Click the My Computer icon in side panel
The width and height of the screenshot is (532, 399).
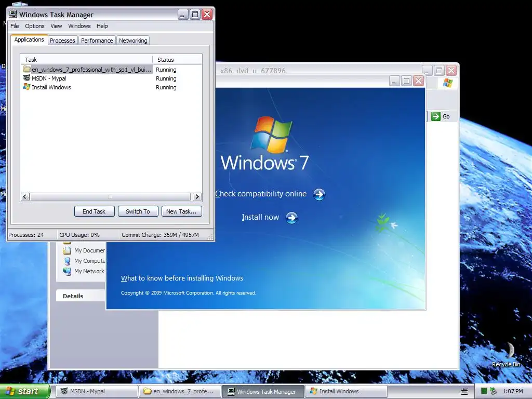pyautogui.click(x=67, y=261)
